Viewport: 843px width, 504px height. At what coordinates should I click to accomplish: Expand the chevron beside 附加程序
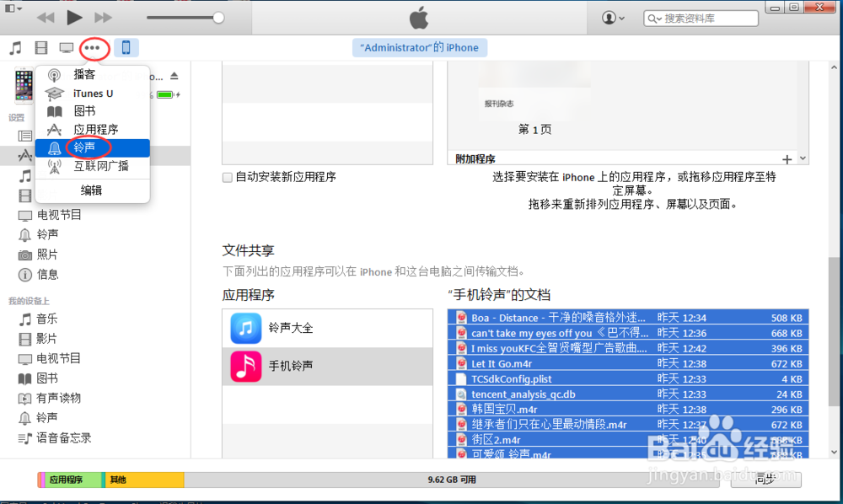coord(803,158)
